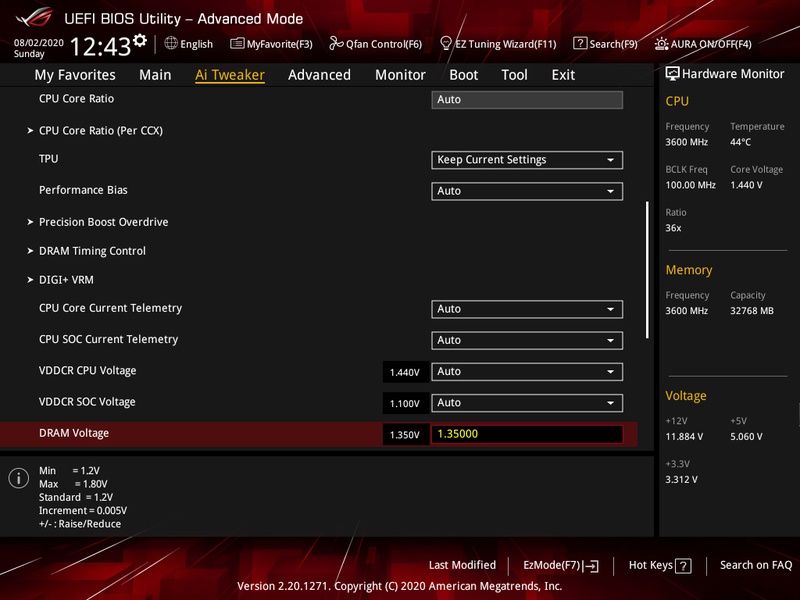Click the AURA ON/OFF light icon
The width and height of the screenshot is (800, 600).
point(661,44)
